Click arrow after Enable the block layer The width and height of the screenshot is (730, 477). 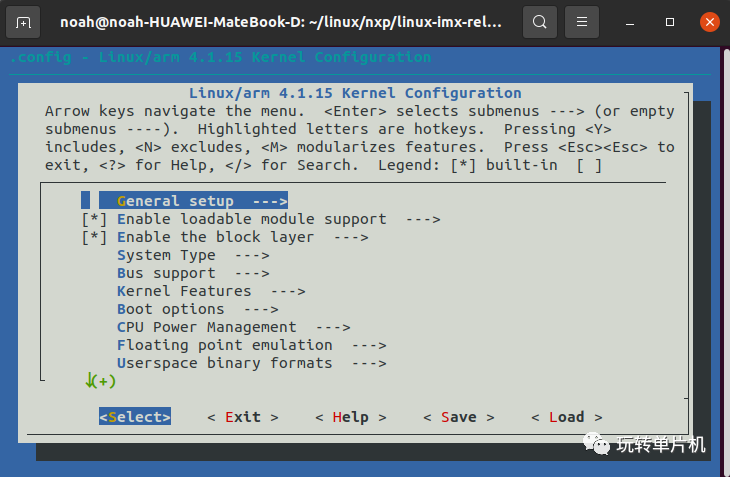(x=351, y=237)
